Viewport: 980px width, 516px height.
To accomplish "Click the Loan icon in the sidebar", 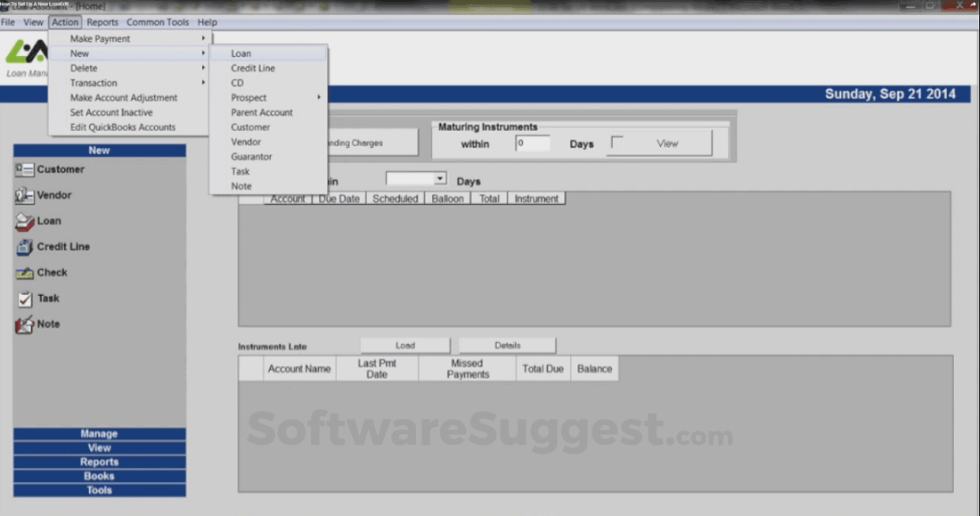I will click(24, 221).
